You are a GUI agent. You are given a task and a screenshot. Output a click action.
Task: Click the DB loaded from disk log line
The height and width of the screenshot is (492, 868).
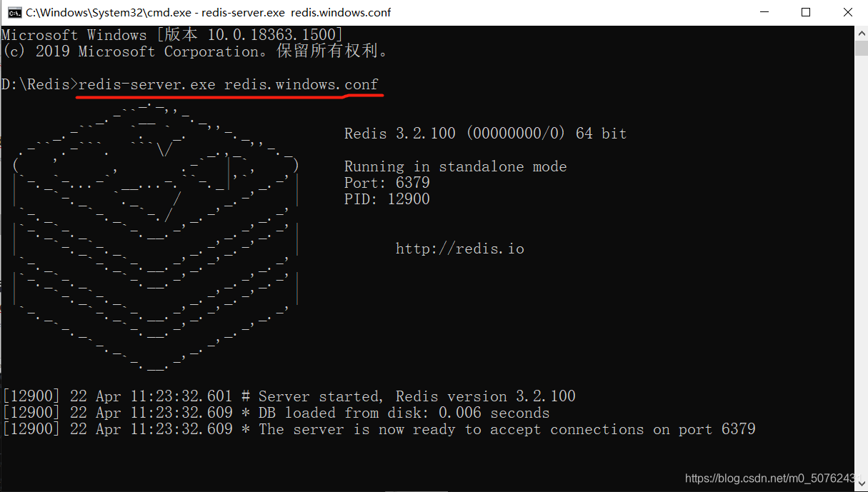click(x=276, y=413)
